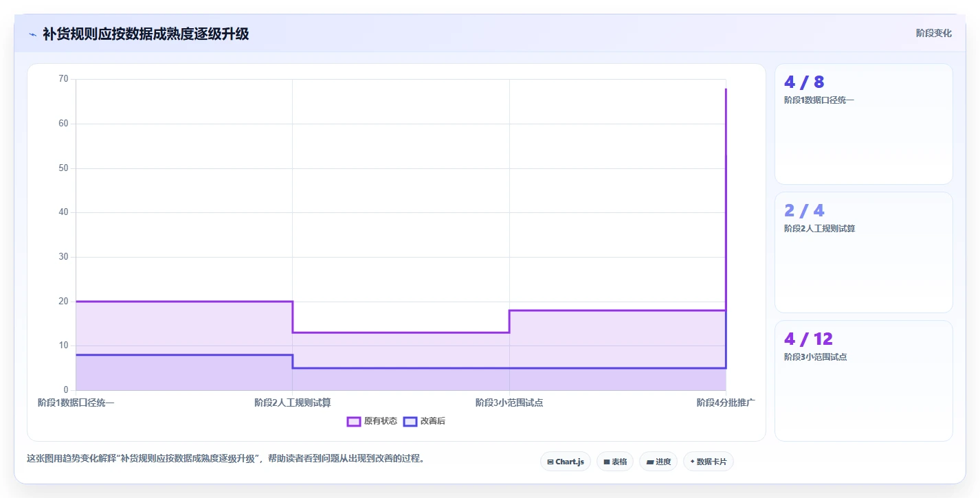Click card label 阶段3小范围试点
The image size is (980, 498).
pyautogui.click(x=815, y=357)
